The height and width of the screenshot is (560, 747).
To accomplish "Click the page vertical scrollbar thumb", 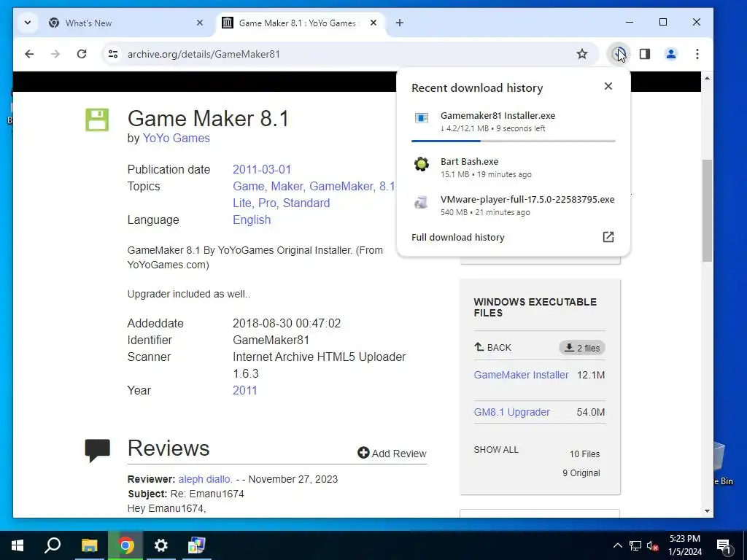I will click(707, 211).
